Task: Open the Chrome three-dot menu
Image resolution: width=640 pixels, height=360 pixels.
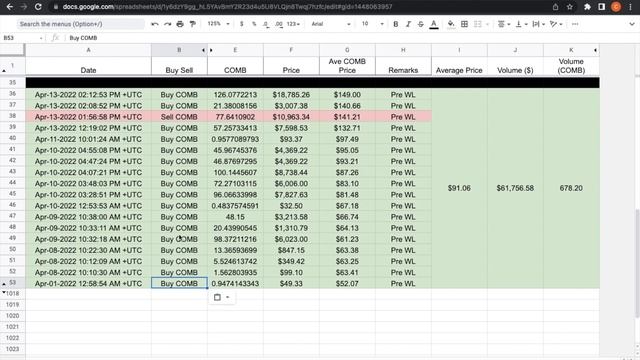Action: coord(631,7)
